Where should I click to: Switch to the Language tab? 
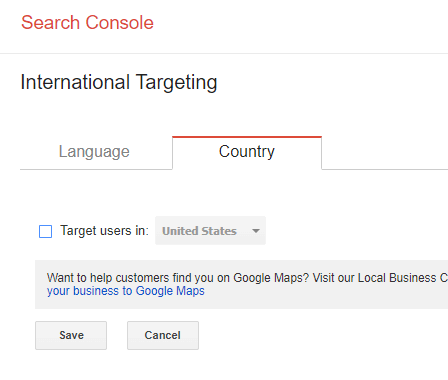[94, 152]
